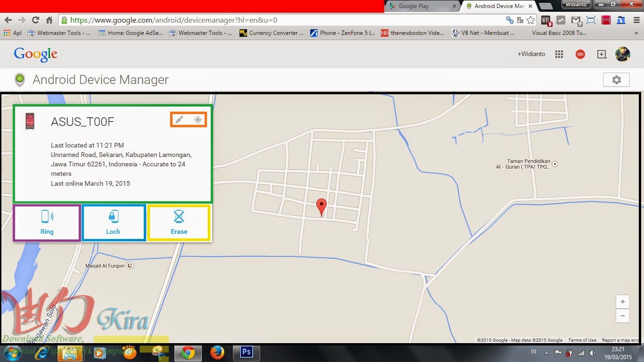Open the IN language indicator
This screenshot has height=362, width=644.
[x=534, y=352]
